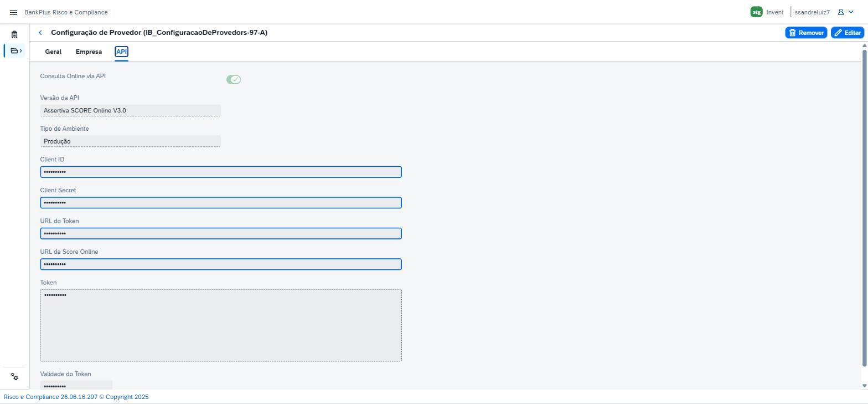The height and width of the screenshot is (404, 868).
Task: Click the Remover button
Action: (806, 33)
